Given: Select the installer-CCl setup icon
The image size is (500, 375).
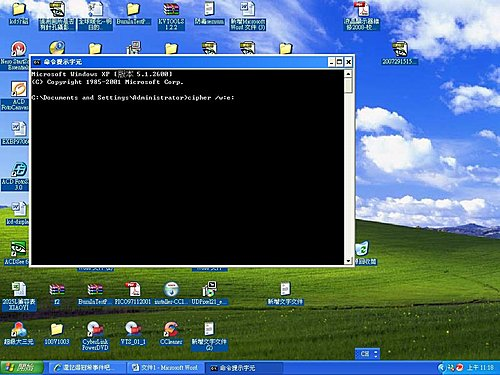Looking at the screenshot, I should (x=171, y=293).
